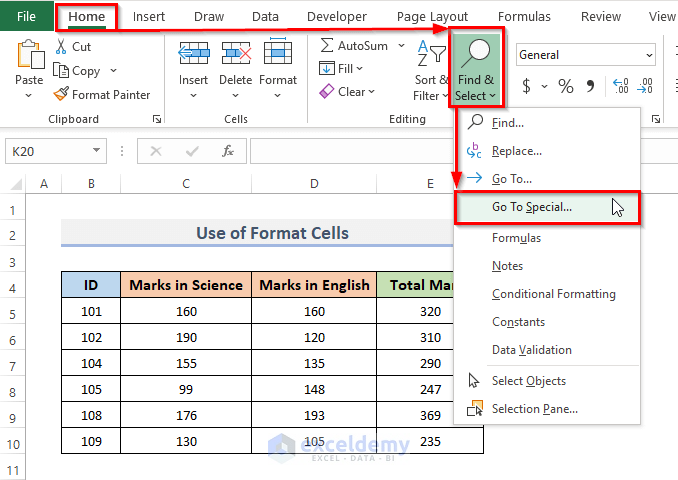The width and height of the screenshot is (678, 480).
Task: Click the Delete cells icon
Action: pos(236,55)
